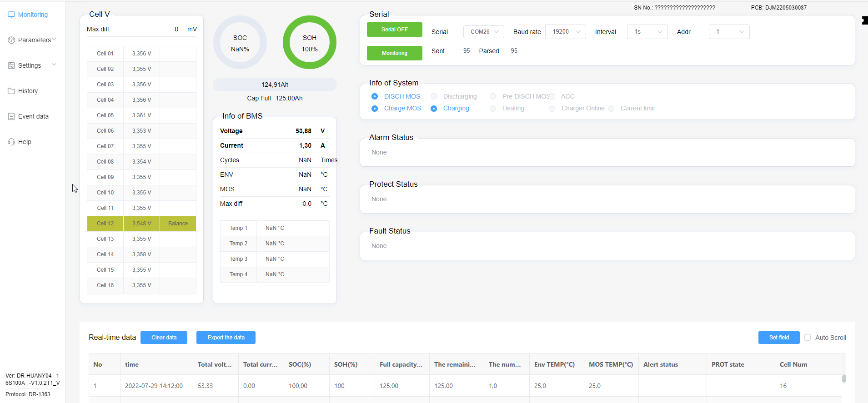Click the Parameters gauge icon in sidebar
Image resolution: width=868 pixels, height=403 pixels.
[11, 40]
